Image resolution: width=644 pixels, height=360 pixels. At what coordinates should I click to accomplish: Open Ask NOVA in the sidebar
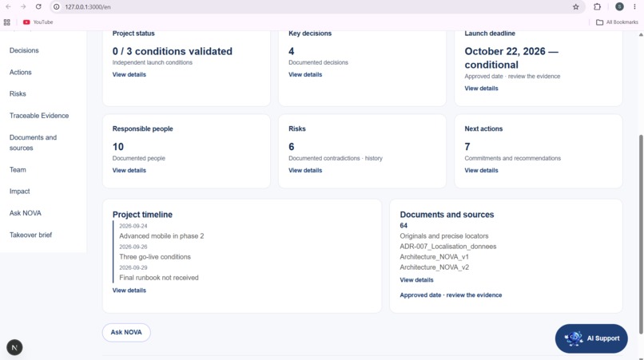click(x=26, y=213)
